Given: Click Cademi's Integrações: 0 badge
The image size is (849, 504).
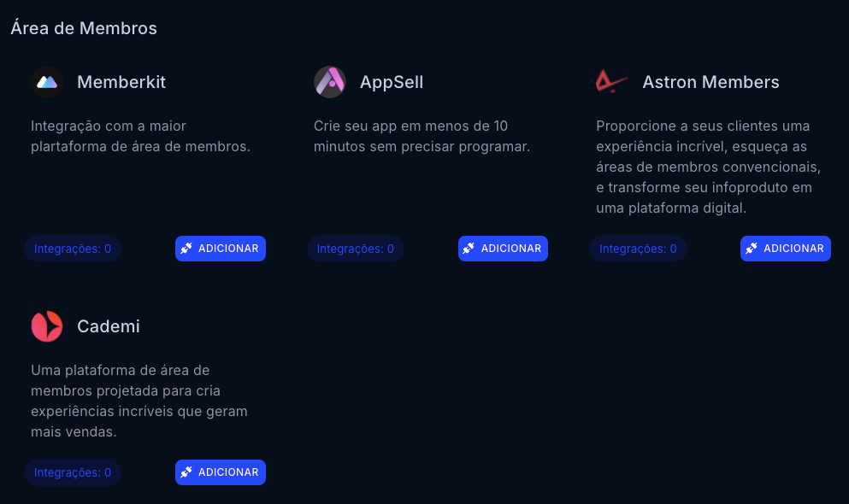Looking at the screenshot, I should (73, 472).
